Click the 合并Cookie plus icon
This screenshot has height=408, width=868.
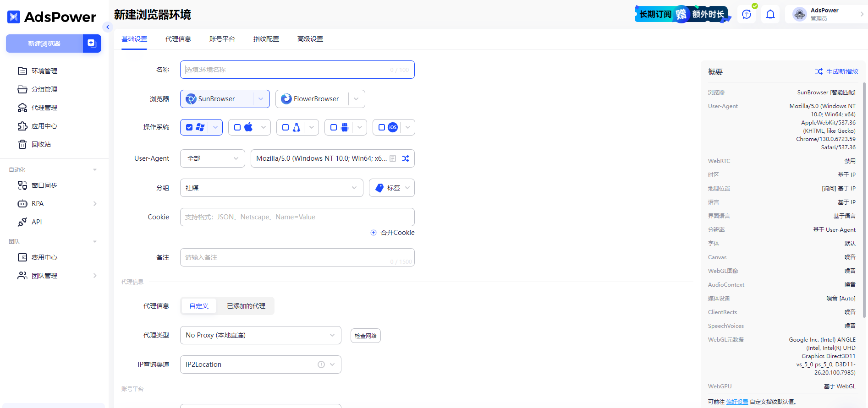coord(374,233)
